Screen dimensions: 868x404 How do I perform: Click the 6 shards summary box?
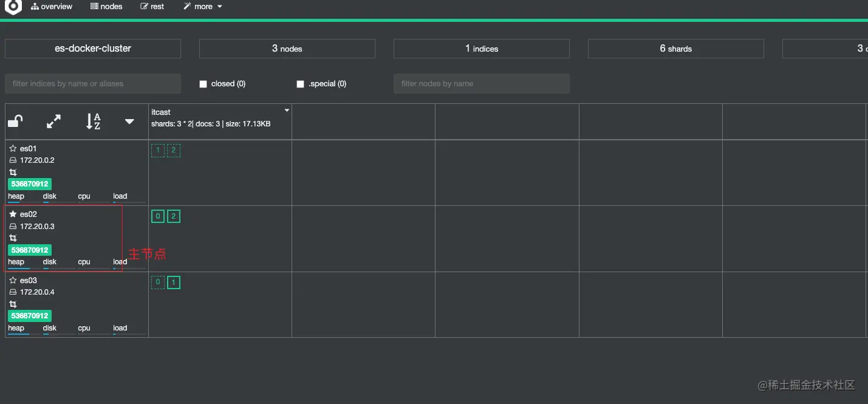(676, 49)
